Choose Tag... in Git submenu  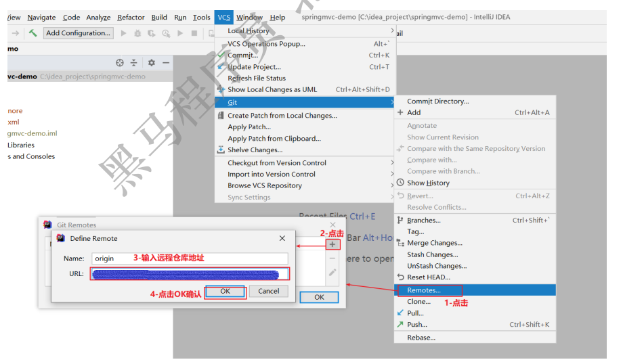[x=475, y=231]
